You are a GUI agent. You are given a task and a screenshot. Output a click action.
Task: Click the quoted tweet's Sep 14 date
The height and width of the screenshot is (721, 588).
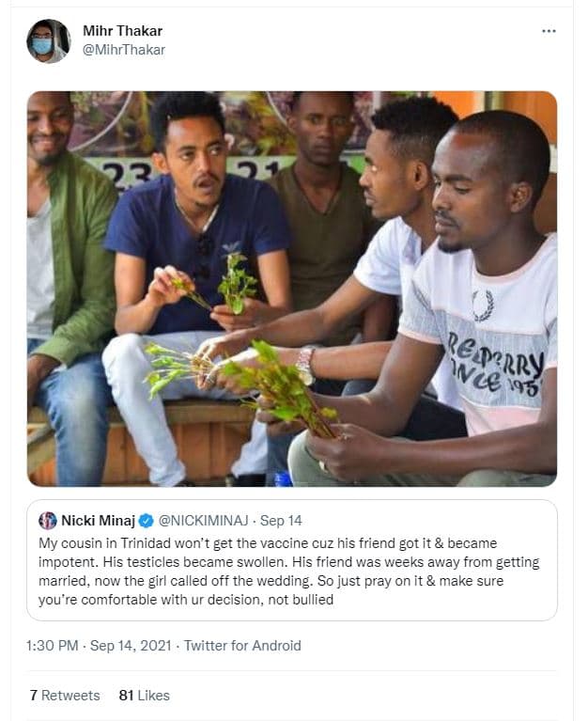[282, 520]
